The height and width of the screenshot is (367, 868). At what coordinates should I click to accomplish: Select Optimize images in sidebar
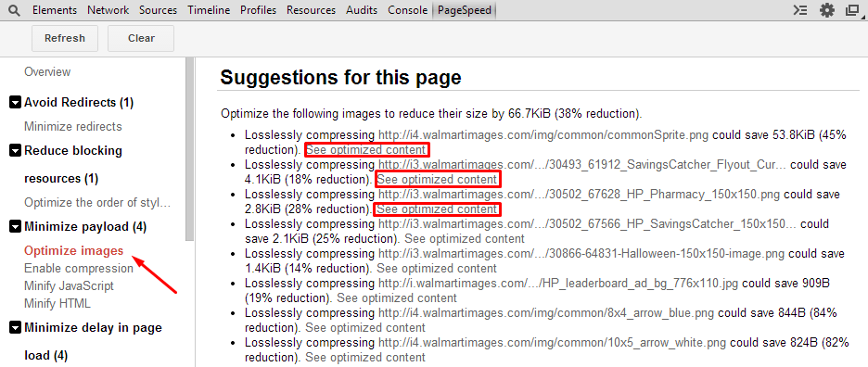click(73, 251)
